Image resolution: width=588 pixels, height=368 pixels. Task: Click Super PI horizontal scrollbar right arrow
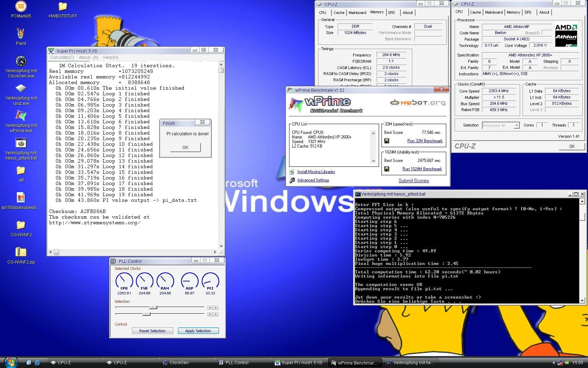215,252
